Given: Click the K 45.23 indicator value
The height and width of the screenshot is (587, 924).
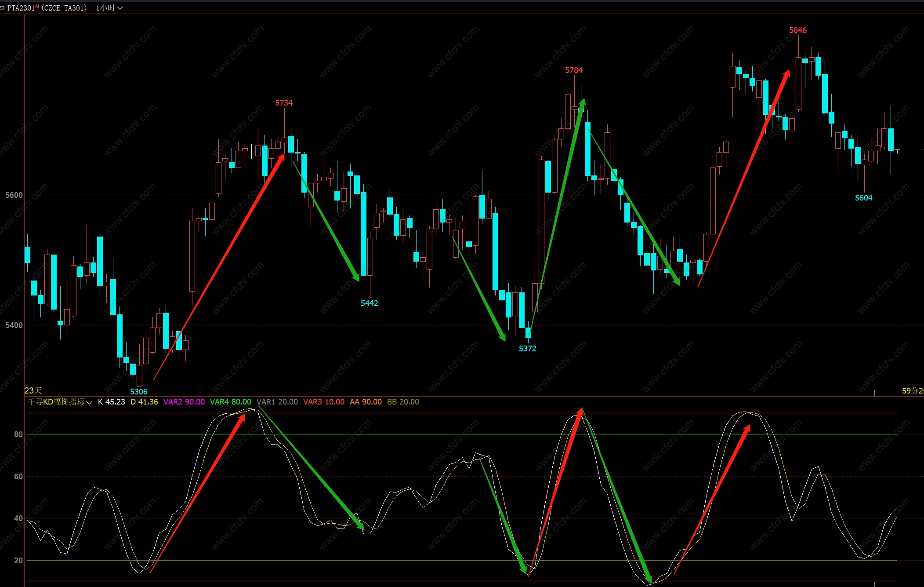Looking at the screenshot, I should coord(111,402).
